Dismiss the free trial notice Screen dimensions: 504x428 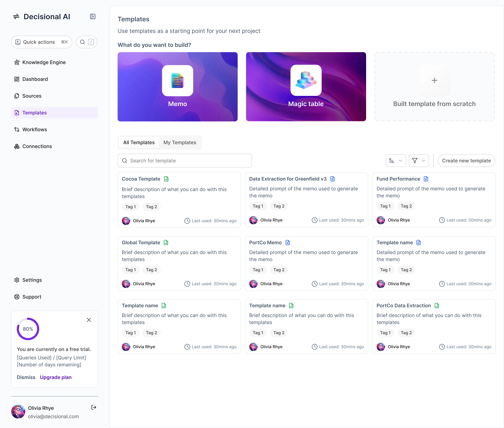tap(26, 377)
